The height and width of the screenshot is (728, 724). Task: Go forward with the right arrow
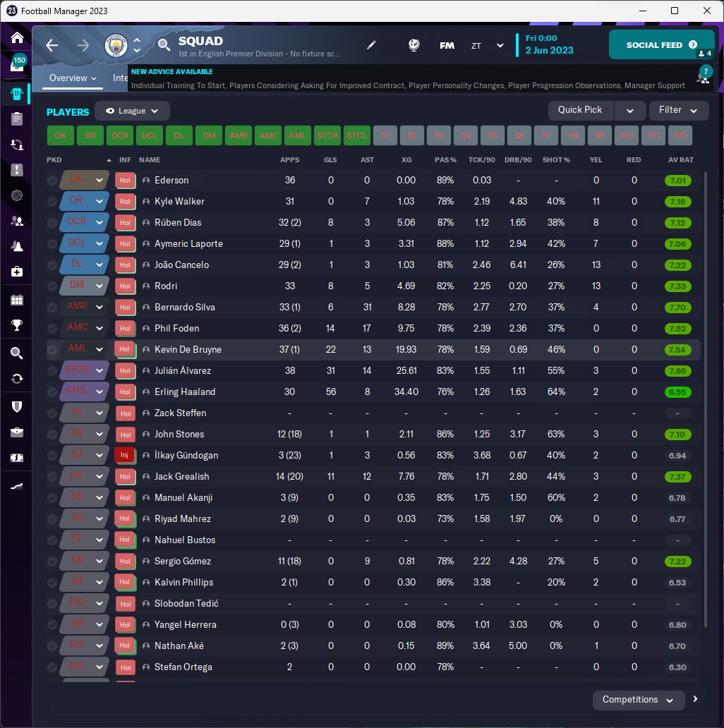point(83,45)
